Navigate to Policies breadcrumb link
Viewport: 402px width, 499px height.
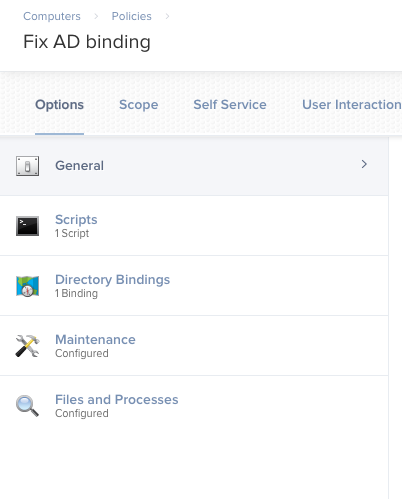[132, 16]
